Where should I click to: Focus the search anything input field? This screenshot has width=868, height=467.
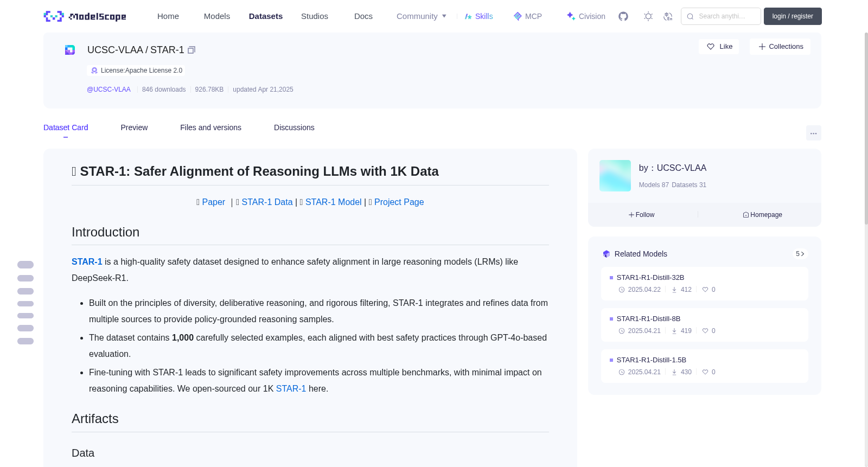(721, 16)
